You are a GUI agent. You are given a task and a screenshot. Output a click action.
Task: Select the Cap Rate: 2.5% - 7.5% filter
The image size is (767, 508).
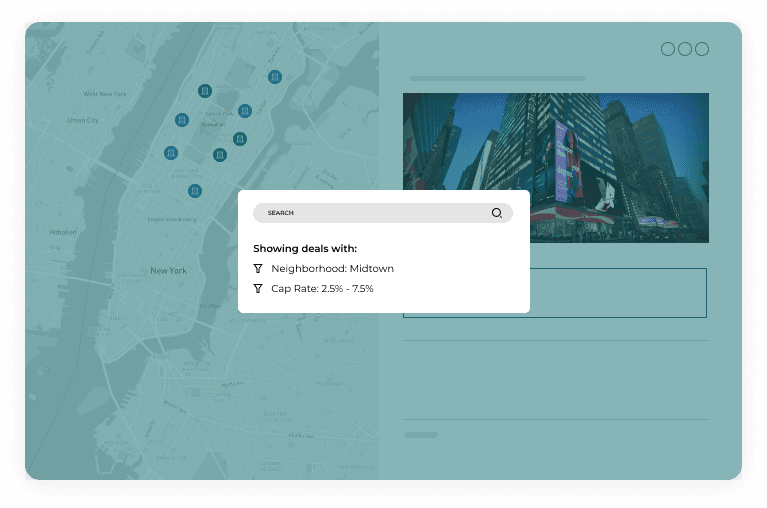point(322,289)
